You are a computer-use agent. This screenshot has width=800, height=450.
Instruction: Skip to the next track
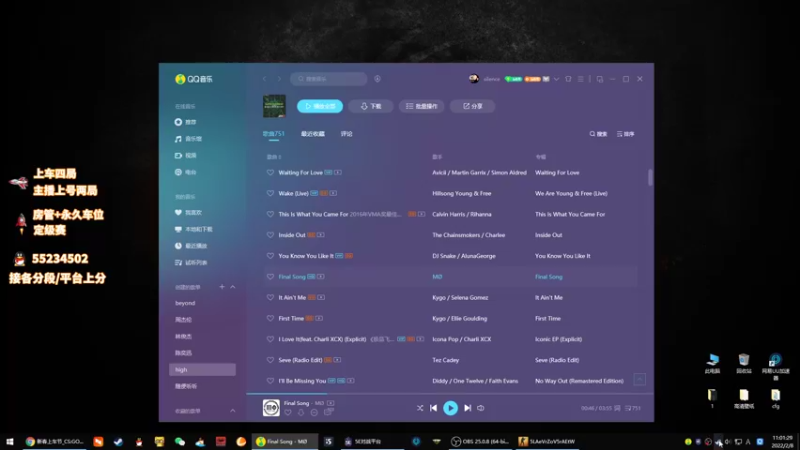(467, 408)
